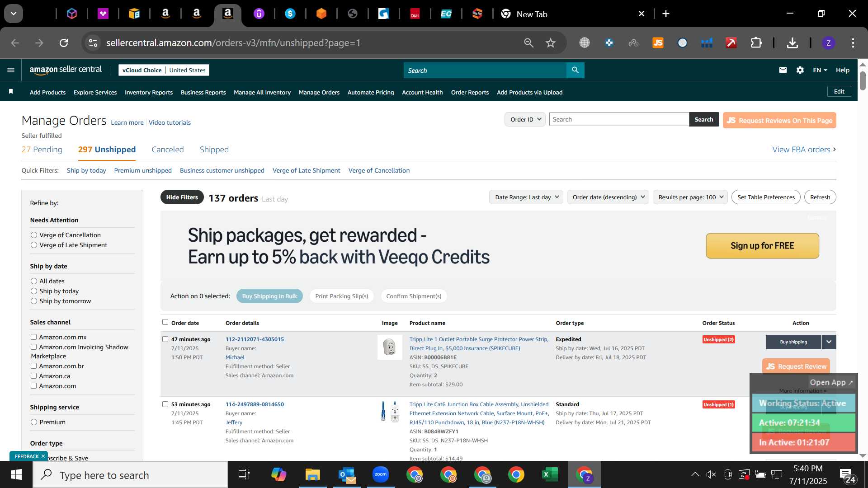Click the Ship by today quick filter
The image size is (868, 488).
86,170
